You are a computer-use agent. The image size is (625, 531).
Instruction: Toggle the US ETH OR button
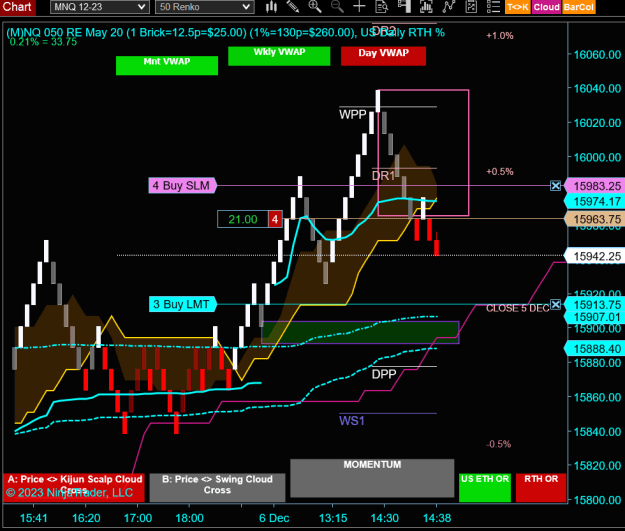[x=485, y=487]
